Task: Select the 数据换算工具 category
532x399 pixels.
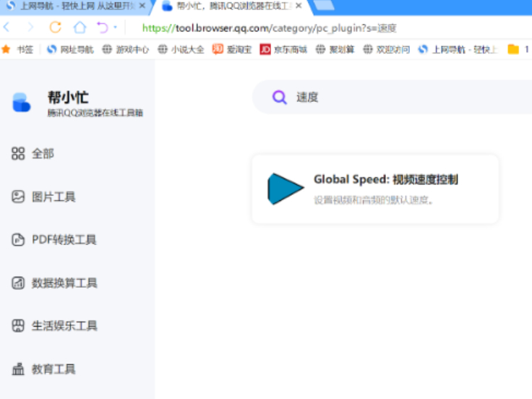Action: click(x=54, y=283)
